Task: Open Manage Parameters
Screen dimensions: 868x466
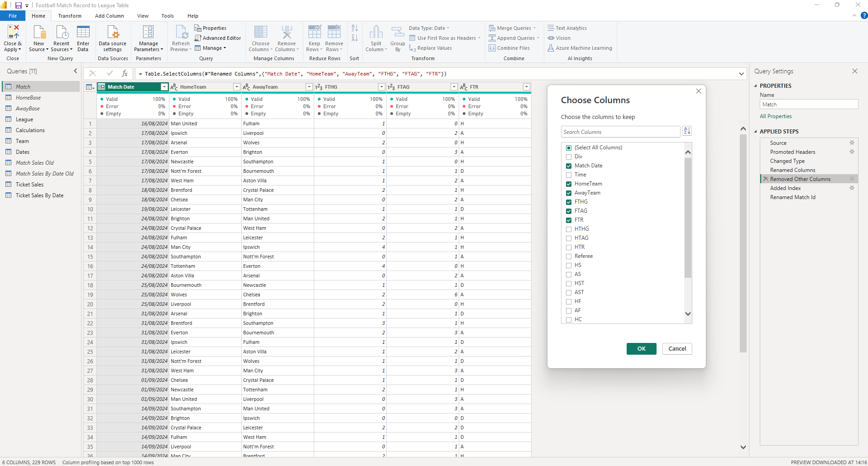Action: [x=149, y=38]
